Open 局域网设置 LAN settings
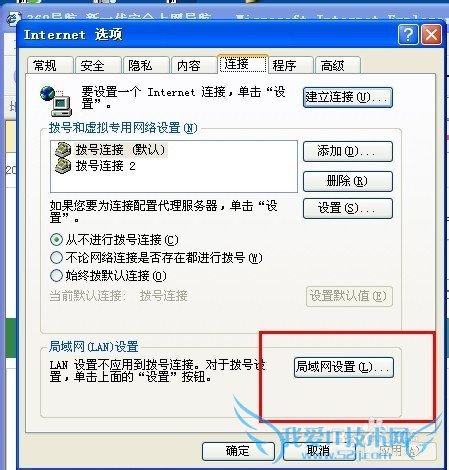Screen dimensions: 449x470 344,367
